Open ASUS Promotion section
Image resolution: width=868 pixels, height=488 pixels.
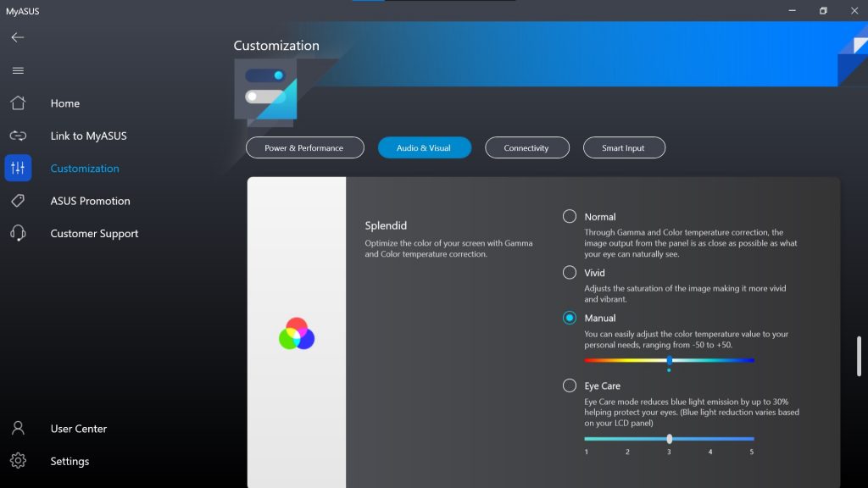coord(90,201)
